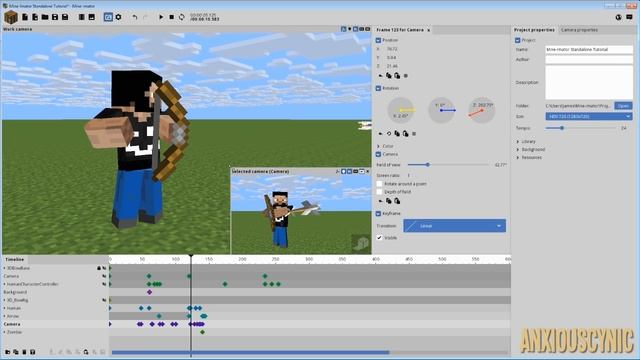Click the chat bubble icon at the top right
Viewport: 640px width, 360px height.
(x=629, y=17)
